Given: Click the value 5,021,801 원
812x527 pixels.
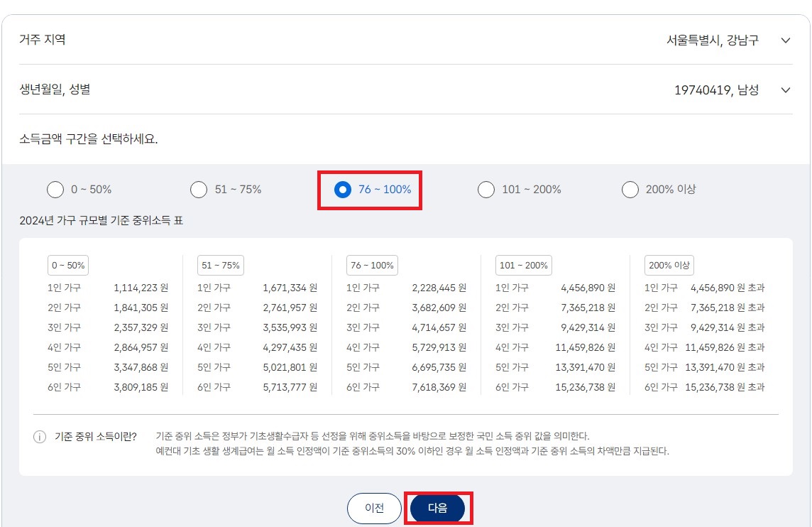Looking at the screenshot, I should coord(290,367).
